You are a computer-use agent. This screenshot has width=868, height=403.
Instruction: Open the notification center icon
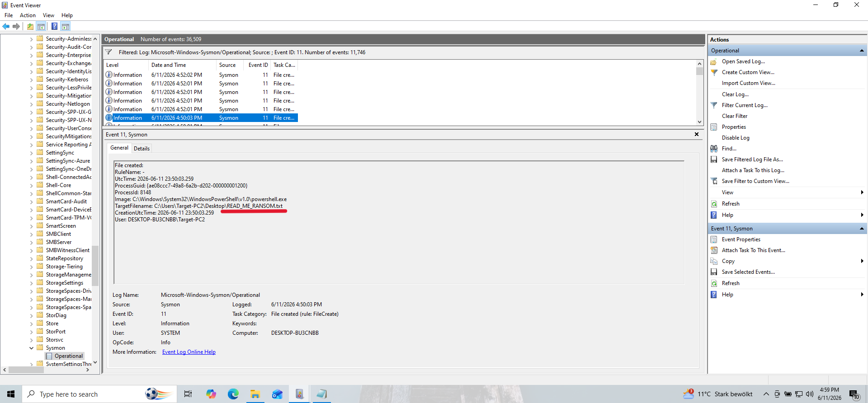(854, 394)
